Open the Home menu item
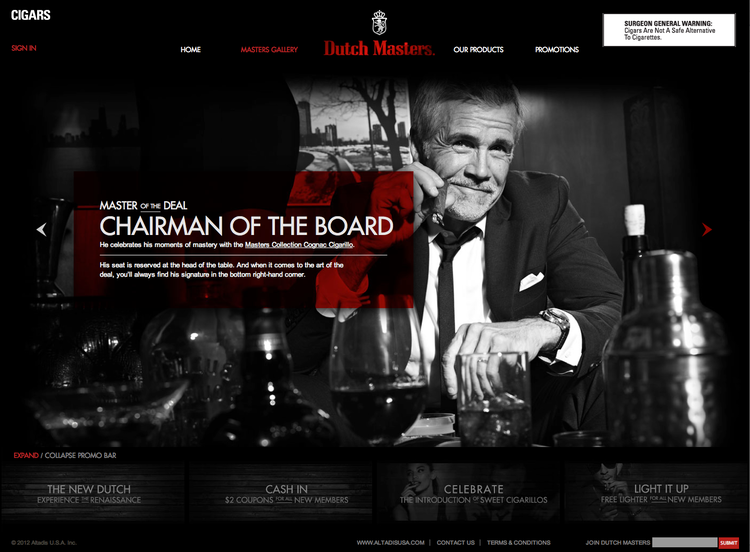This screenshot has width=750, height=552. [x=190, y=49]
